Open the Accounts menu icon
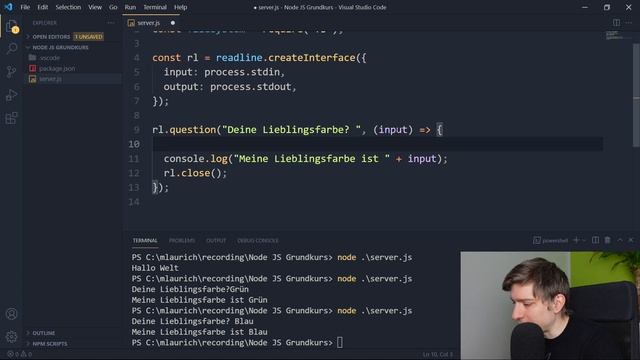This screenshot has width=640, height=360. pyautogui.click(x=11, y=313)
